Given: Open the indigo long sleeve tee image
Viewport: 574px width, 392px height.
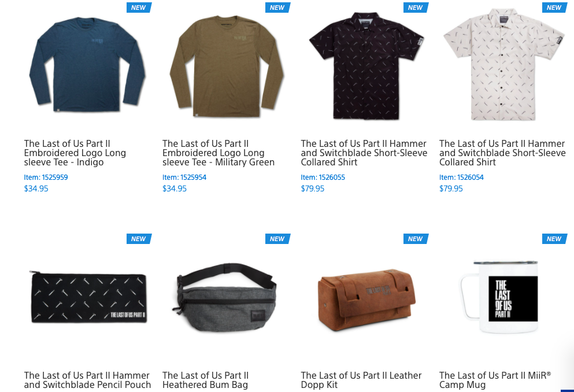Looking at the screenshot, I should [87, 65].
